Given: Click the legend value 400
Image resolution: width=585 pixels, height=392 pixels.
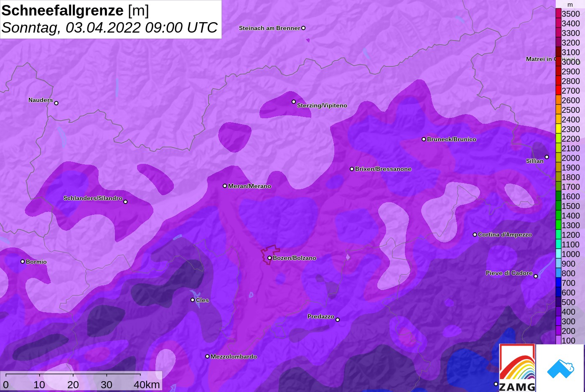Looking at the screenshot, I should [x=569, y=312].
